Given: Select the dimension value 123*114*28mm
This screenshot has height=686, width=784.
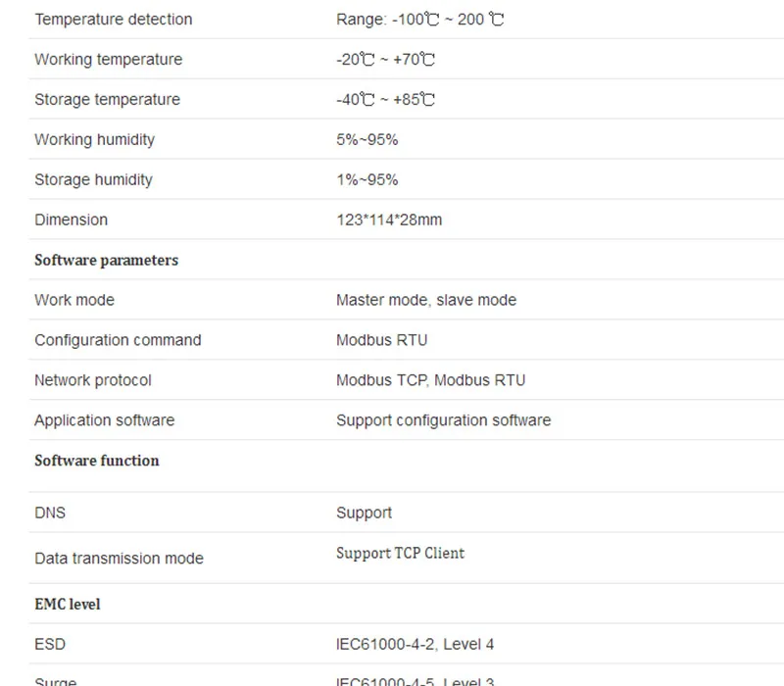Looking at the screenshot, I should coord(389,220).
